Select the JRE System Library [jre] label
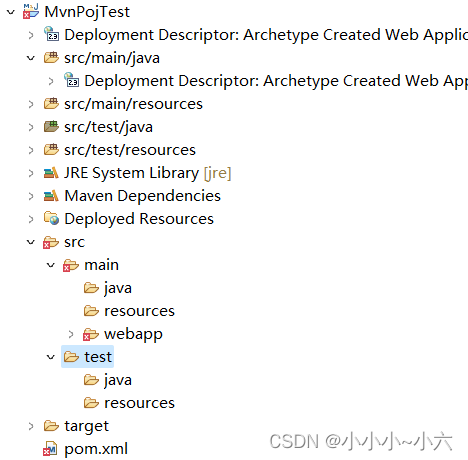This screenshot has width=468, height=460. coord(148,173)
